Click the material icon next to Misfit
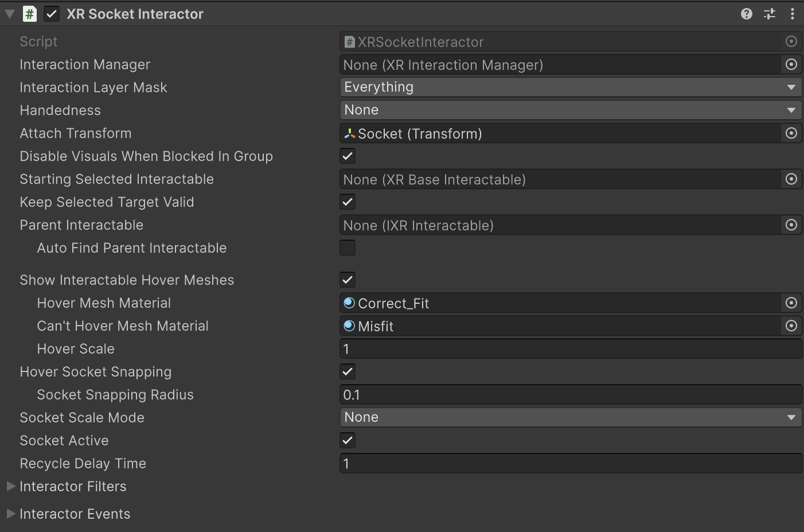The height and width of the screenshot is (532, 804). 349,326
